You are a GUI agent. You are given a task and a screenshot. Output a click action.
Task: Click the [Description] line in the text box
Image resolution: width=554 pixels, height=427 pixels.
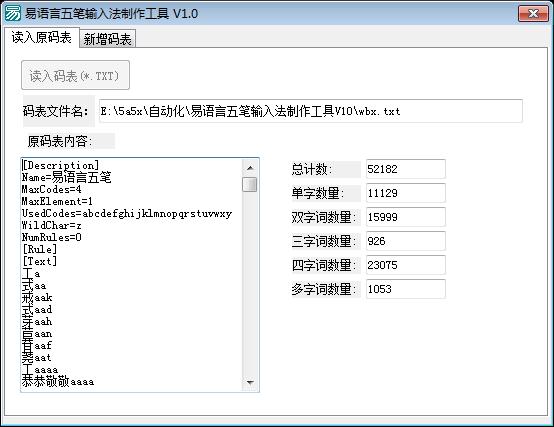60,165
